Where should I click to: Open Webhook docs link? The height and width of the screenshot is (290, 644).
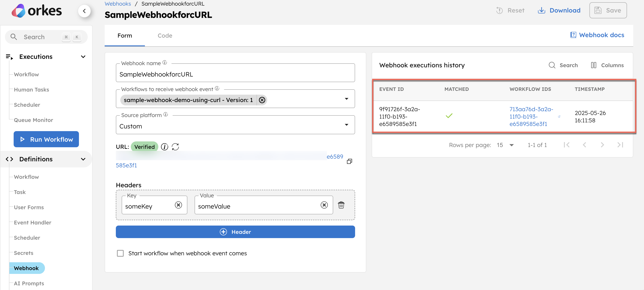[x=597, y=35]
